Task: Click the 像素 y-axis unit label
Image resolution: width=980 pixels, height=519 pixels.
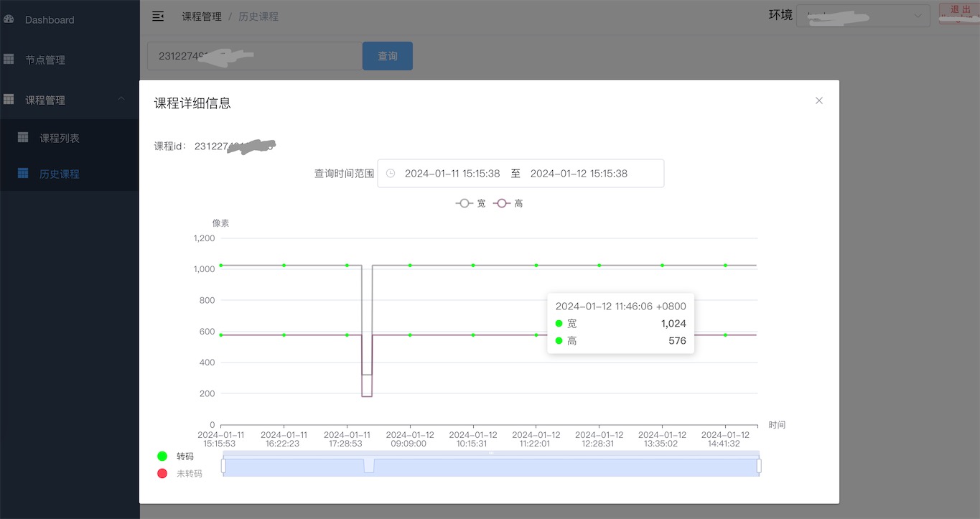Action: (220, 223)
